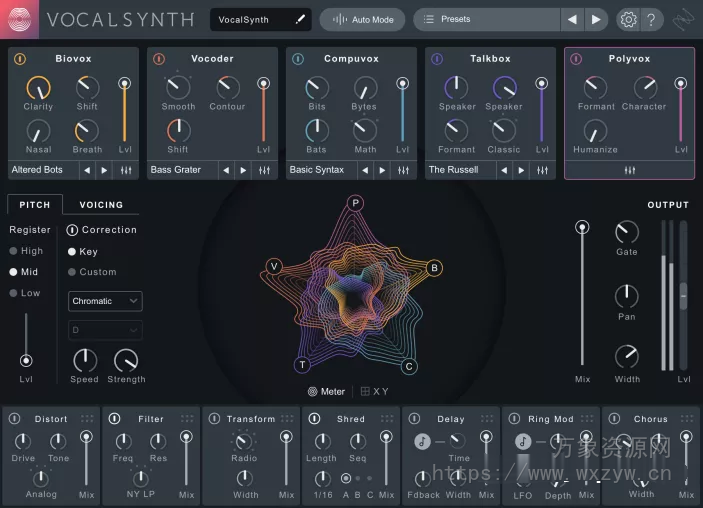
Task: Click the Biovox Clarity knob
Action: (x=39, y=88)
